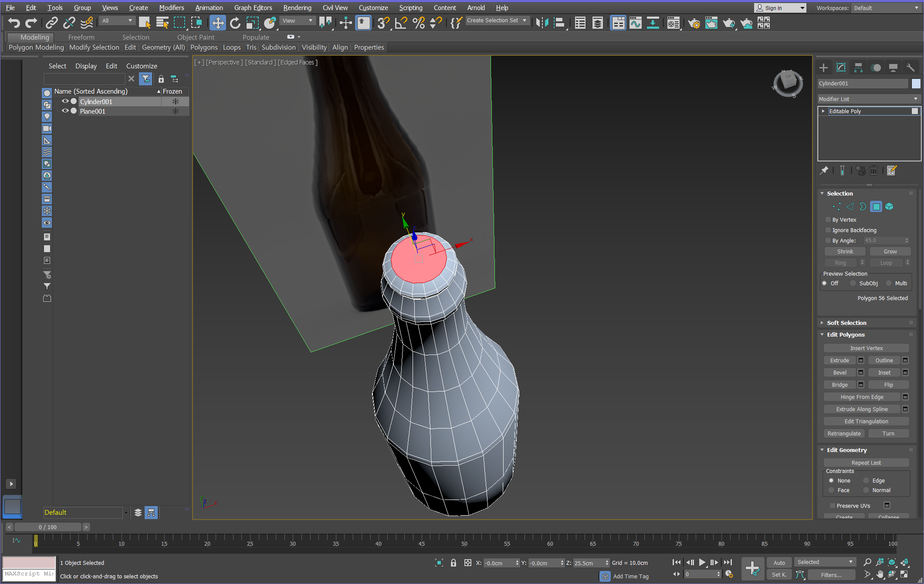Open the Modifiers menu
Viewport: 924px width, 584px height.
click(x=171, y=7)
